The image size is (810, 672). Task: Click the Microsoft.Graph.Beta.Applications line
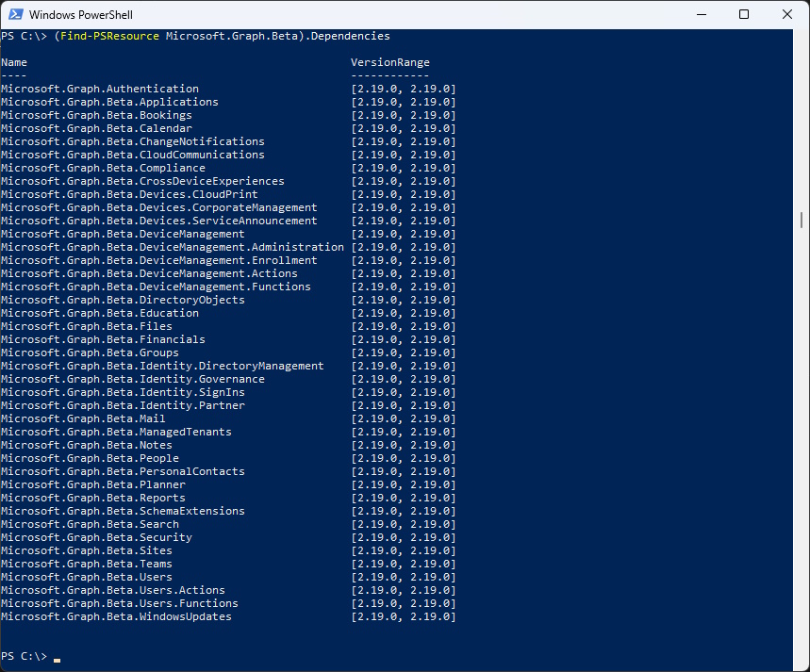click(x=109, y=102)
